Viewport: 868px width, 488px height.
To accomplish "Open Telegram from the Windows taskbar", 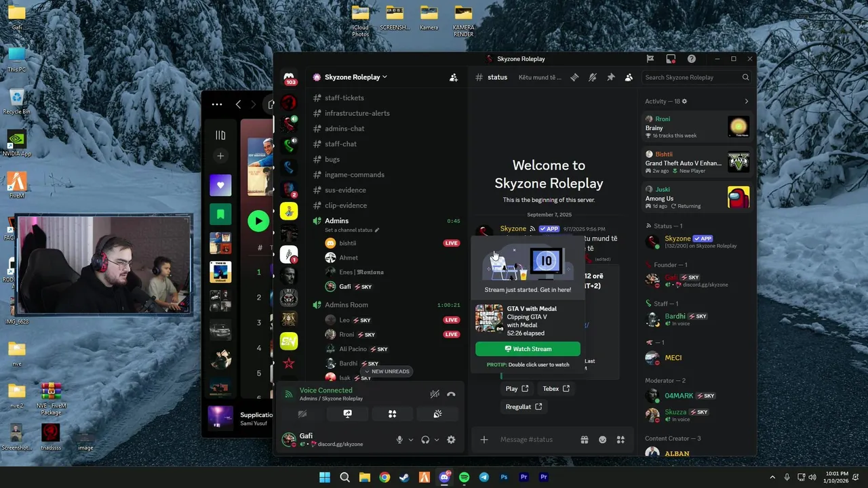I will point(484,477).
